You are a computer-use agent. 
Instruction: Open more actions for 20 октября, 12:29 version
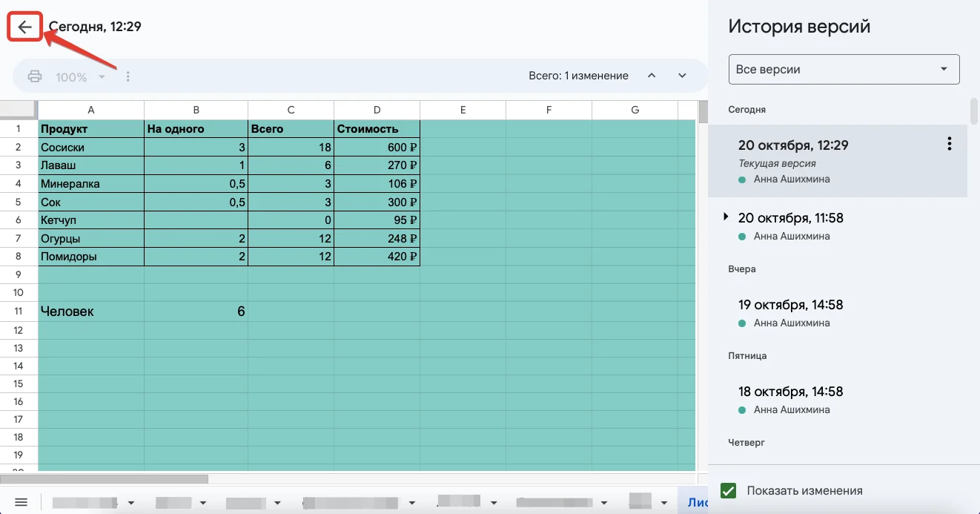coord(950,145)
